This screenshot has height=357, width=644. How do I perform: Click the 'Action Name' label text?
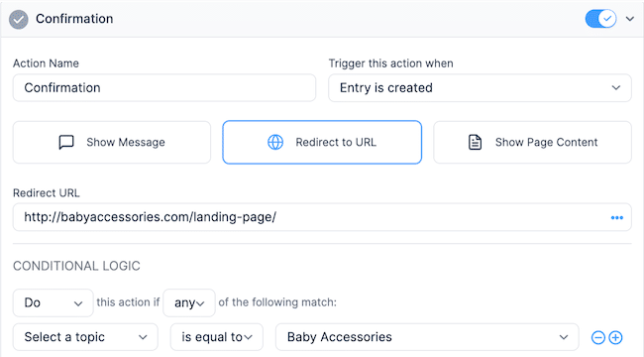pyautogui.click(x=46, y=63)
